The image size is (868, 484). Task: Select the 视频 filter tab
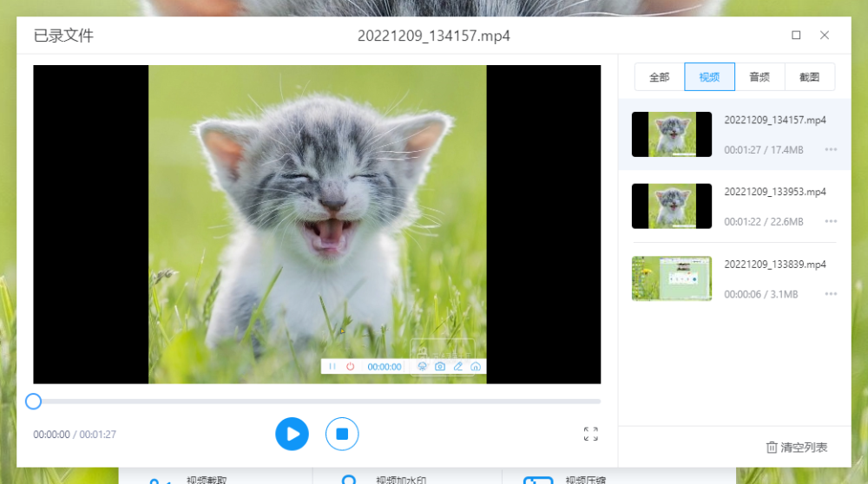coord(709,77)
